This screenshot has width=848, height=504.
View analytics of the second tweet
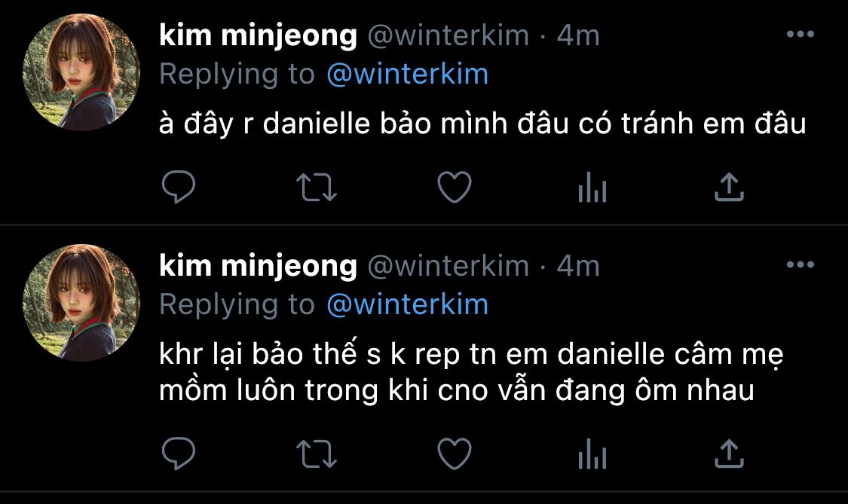click(592, 454)
